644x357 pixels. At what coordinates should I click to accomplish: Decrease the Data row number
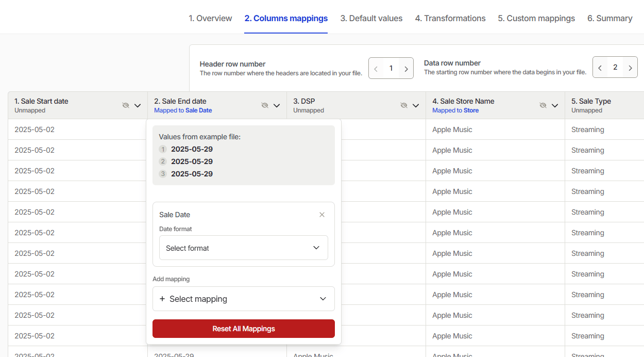(600, 68)
